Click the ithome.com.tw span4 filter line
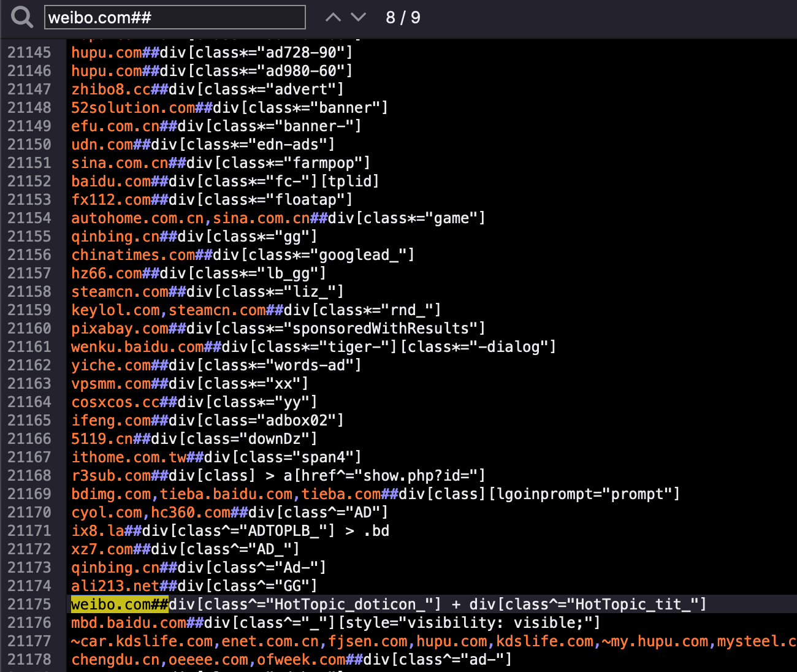 216,457
